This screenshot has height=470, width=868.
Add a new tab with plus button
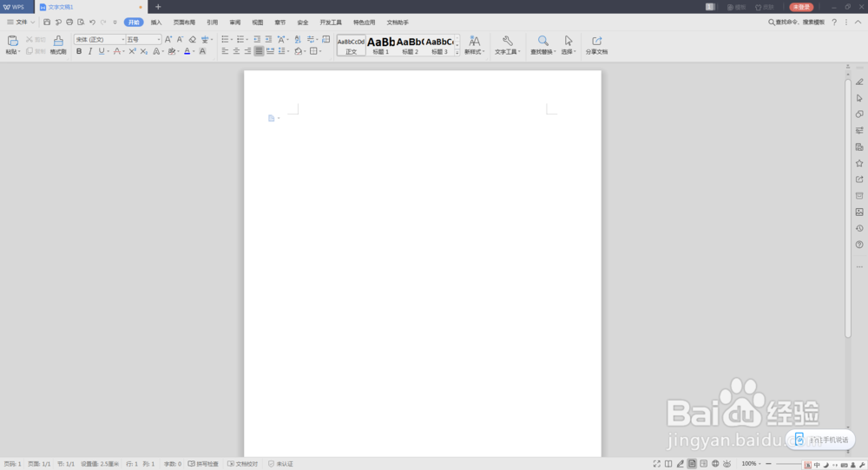tap(158, 7)
